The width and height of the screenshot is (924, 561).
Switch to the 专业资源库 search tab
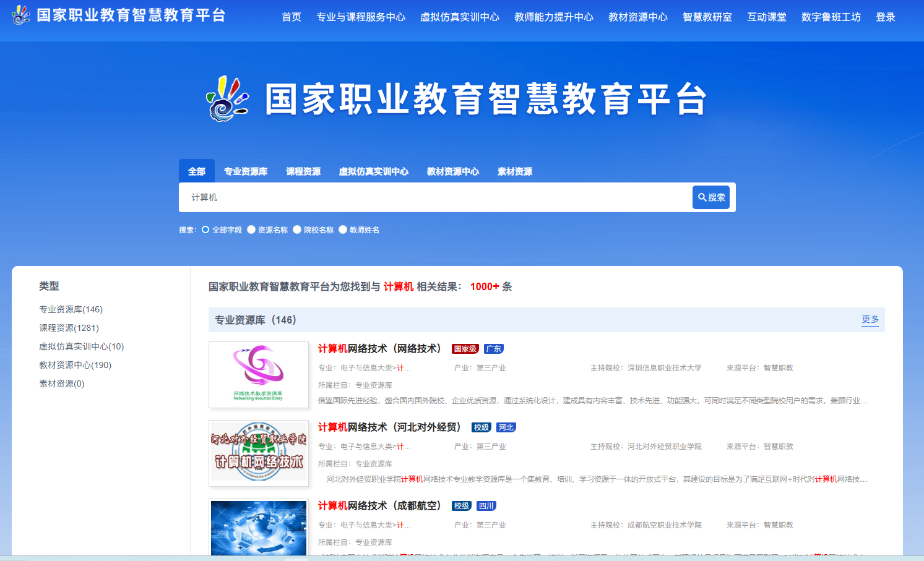246,171
